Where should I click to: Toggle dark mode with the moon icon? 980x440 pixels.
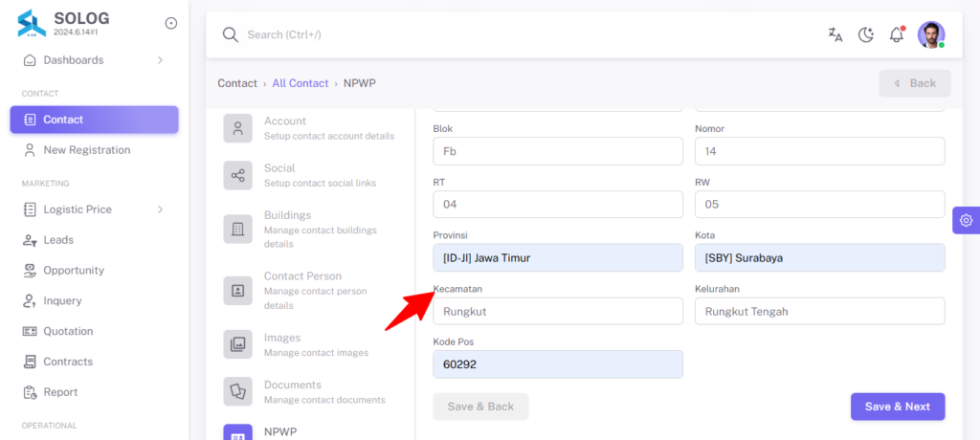[x=865, y=35]
